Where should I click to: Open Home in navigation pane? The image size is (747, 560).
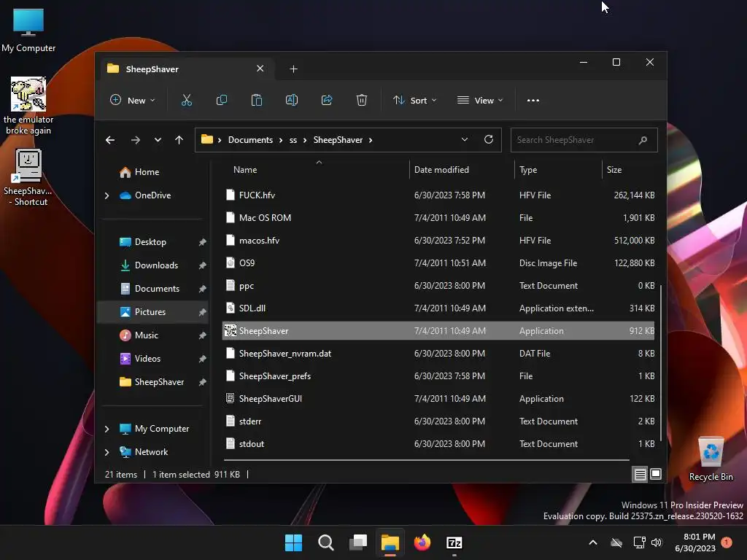[x=147, y=172]
